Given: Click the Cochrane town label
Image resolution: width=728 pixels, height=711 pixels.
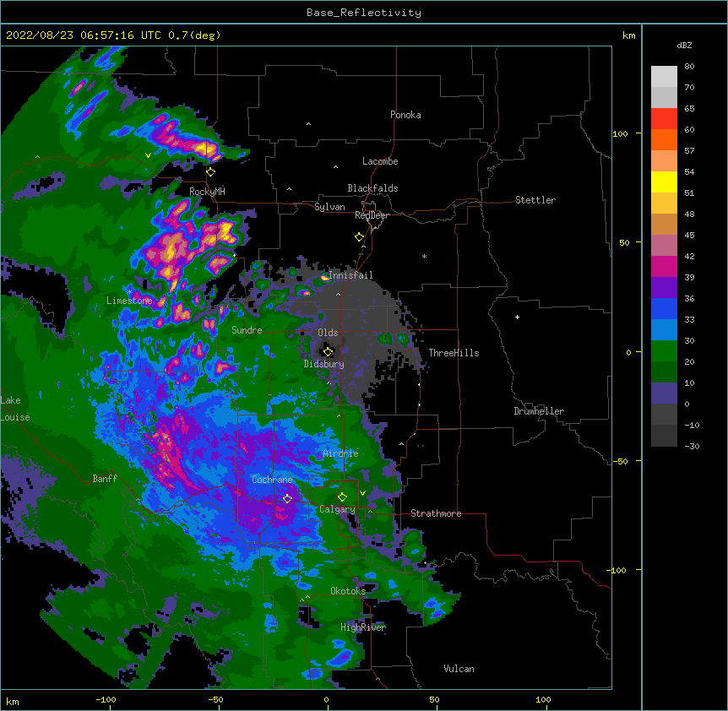Looking at the screenshot, I should (272, 480).
